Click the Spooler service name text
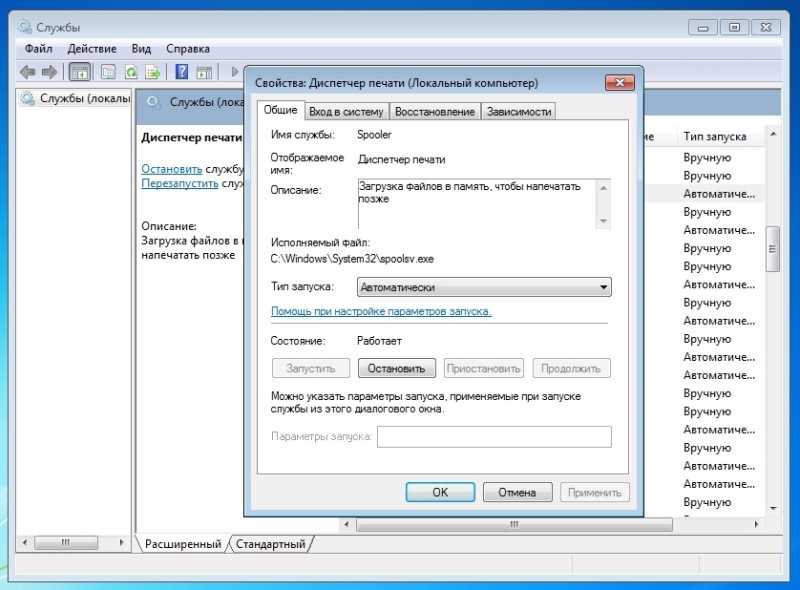This screenshot has height=590, width=800. (374, 135)
